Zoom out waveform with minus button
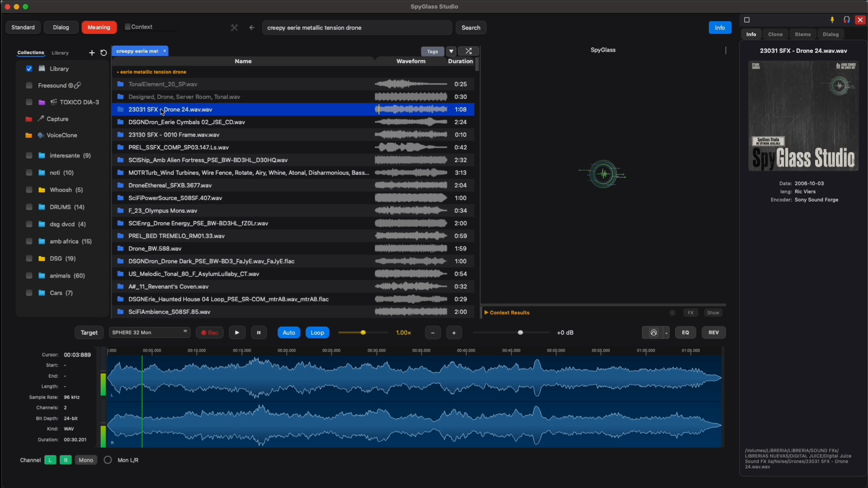The height and width of the screenshot is (488, 868). point(433,333)
